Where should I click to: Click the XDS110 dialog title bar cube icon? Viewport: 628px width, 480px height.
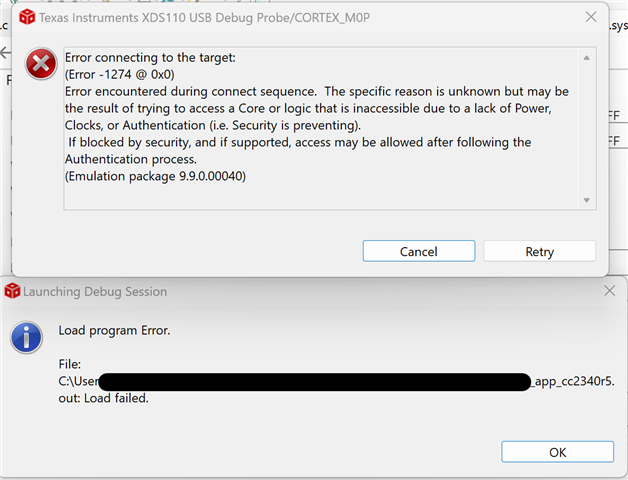pos(27,16)
